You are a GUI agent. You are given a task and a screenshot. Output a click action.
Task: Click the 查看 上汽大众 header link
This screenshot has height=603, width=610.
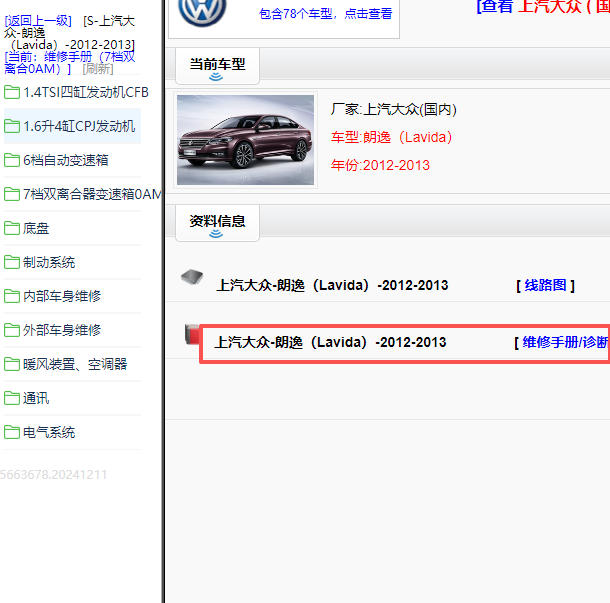[x=543, y=6]
